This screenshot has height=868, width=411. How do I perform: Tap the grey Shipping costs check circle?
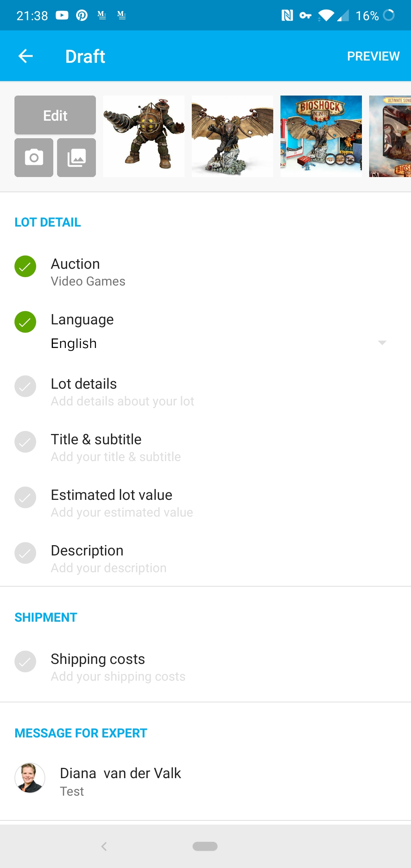click(25, 662)
